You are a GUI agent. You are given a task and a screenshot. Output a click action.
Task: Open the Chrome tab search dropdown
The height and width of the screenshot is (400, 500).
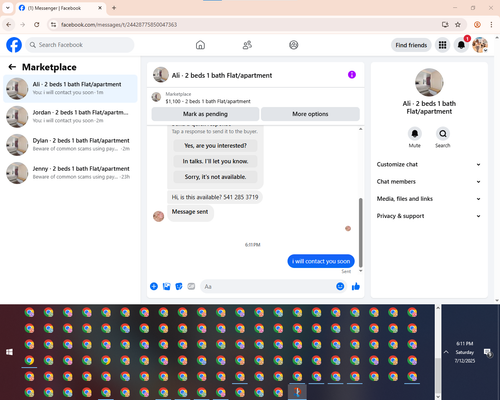(x=8, y=8)
